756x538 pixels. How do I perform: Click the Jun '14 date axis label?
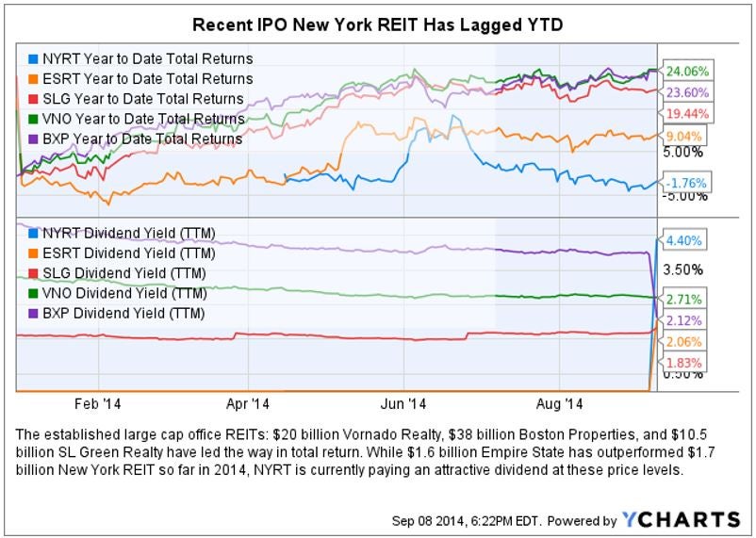pos(403,403)
